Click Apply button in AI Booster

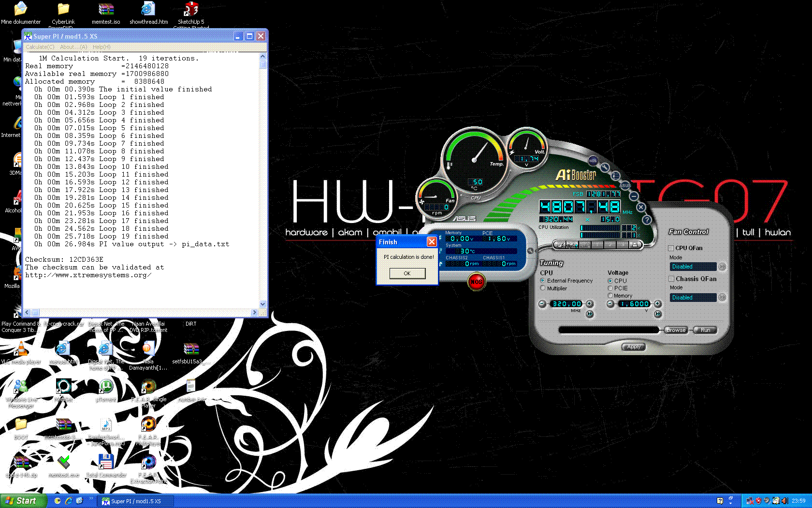(634, 346)
